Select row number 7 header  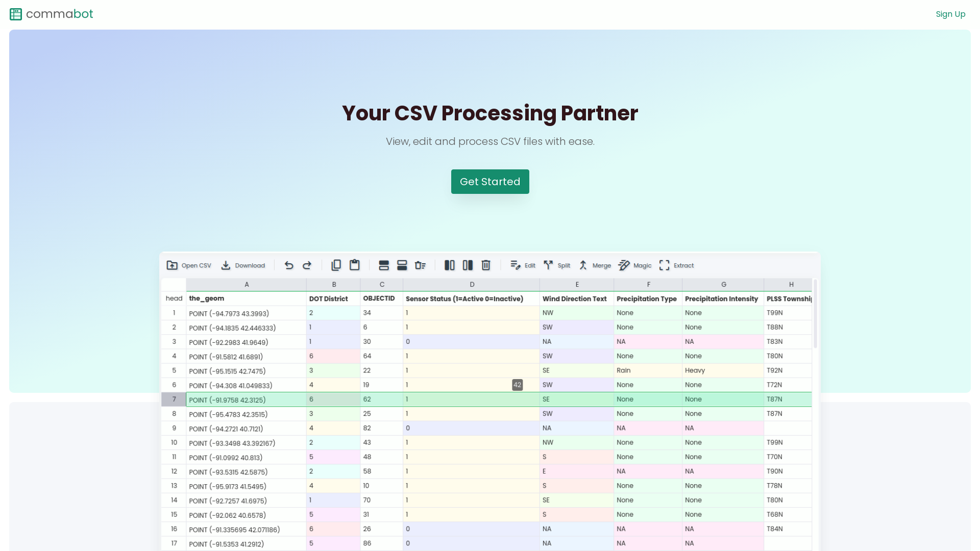[174, 399]
